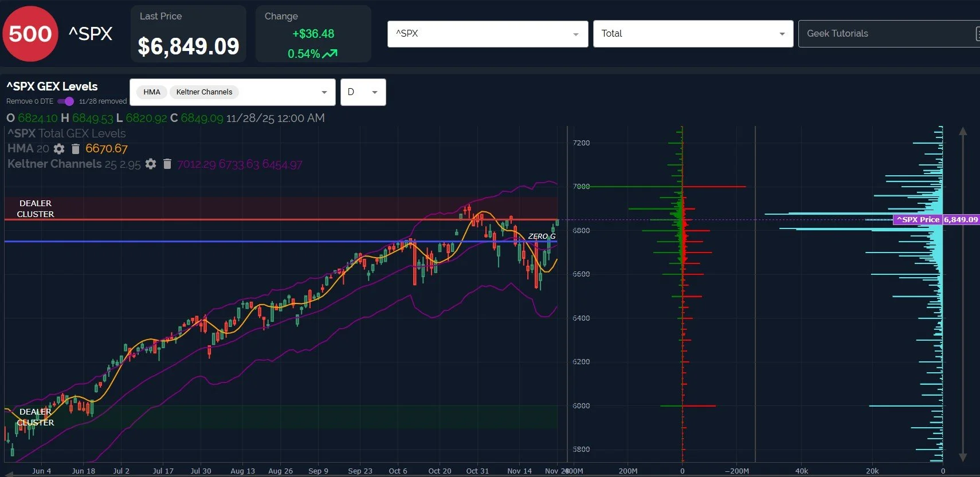Click the 6000 price axis label
The width and height of the screenshot is (980, 477).
click(581, 405)
